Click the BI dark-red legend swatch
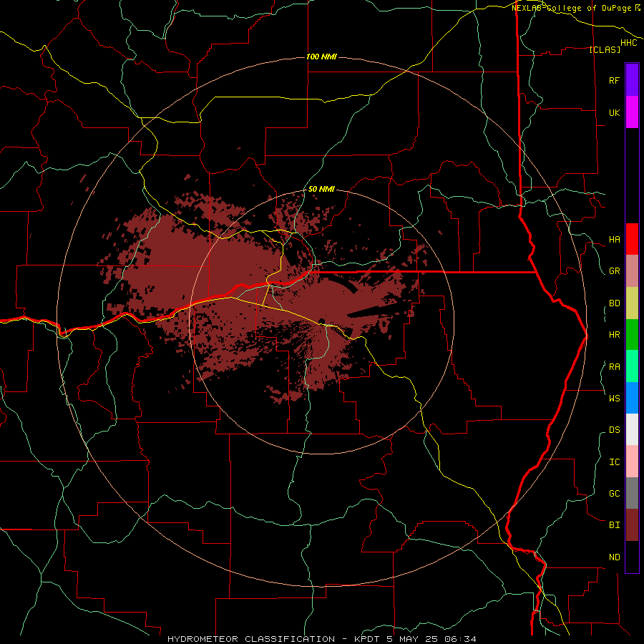The height and width of the screenshot is (644, 644). tap(632, 525)
